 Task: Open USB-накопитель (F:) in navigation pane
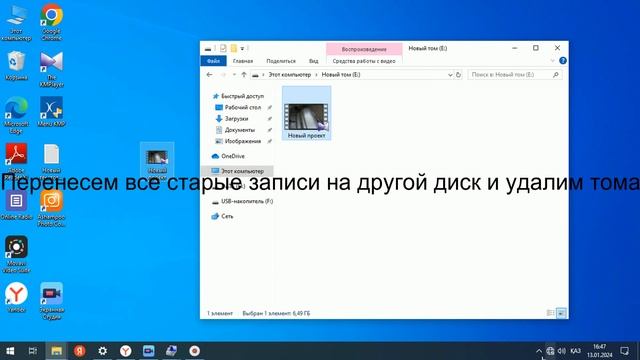point(247,201)
